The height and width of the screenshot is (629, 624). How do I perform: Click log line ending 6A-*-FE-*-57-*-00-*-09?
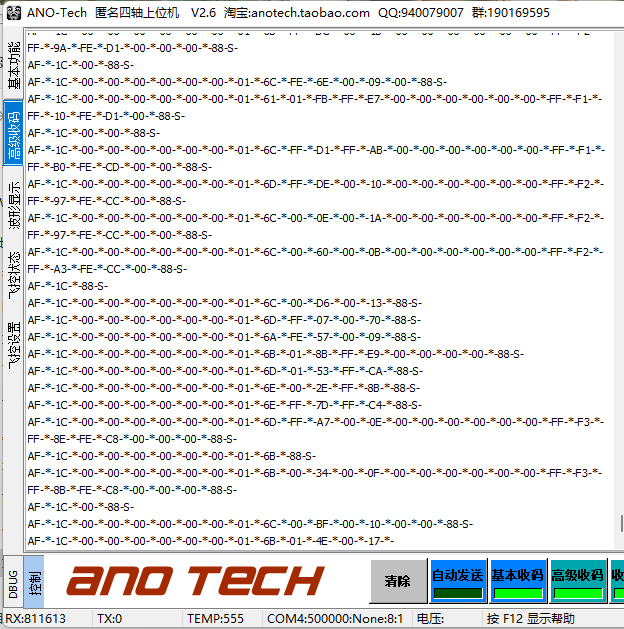pos(224,337)
